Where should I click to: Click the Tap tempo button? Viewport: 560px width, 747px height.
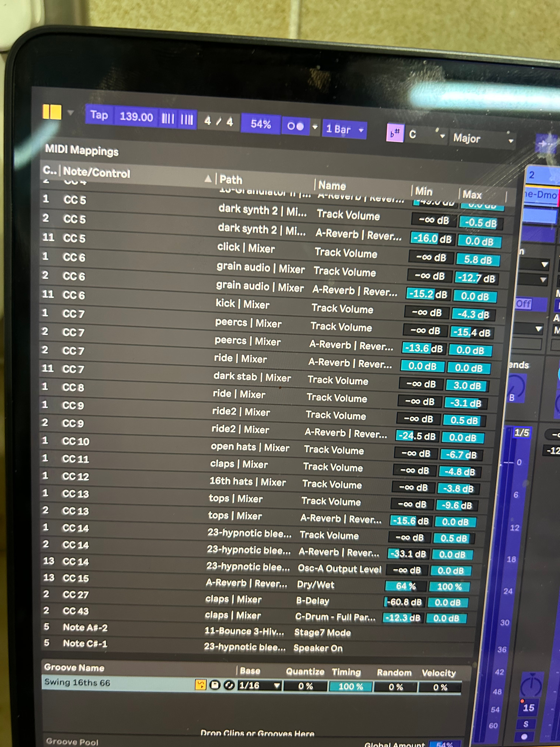(99, 116)
